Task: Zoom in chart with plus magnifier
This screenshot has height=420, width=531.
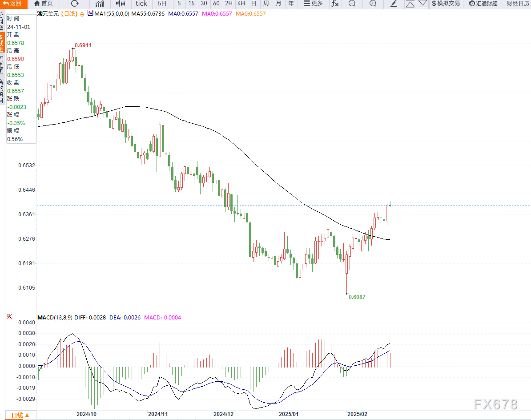Action: (x=373, y=4)
